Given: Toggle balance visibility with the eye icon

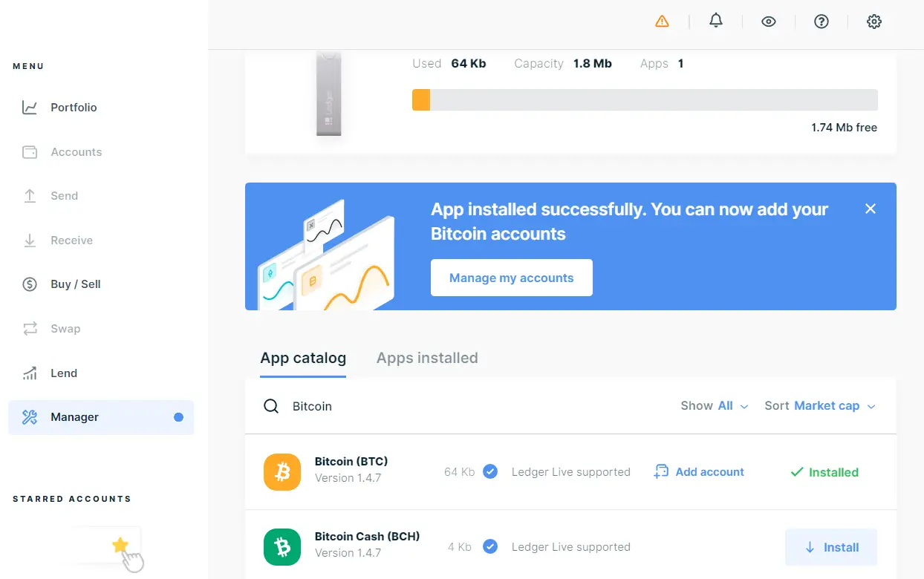Looking at the screenshot, I should [769, 22].
